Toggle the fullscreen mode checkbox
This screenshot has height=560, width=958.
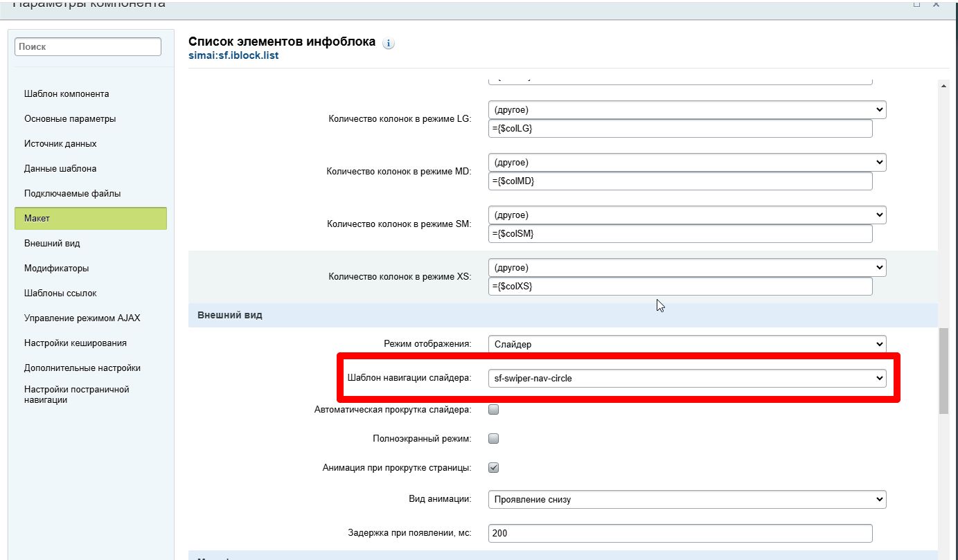click(494, 439)
